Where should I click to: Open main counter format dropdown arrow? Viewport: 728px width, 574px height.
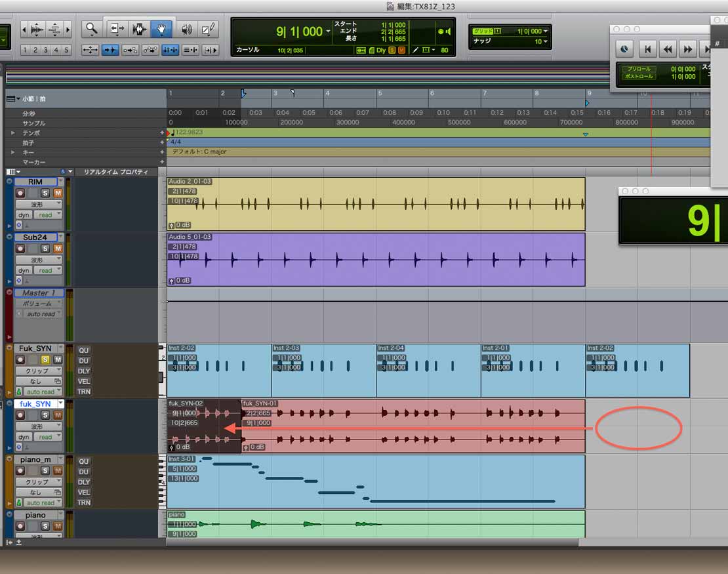[328, 31]
